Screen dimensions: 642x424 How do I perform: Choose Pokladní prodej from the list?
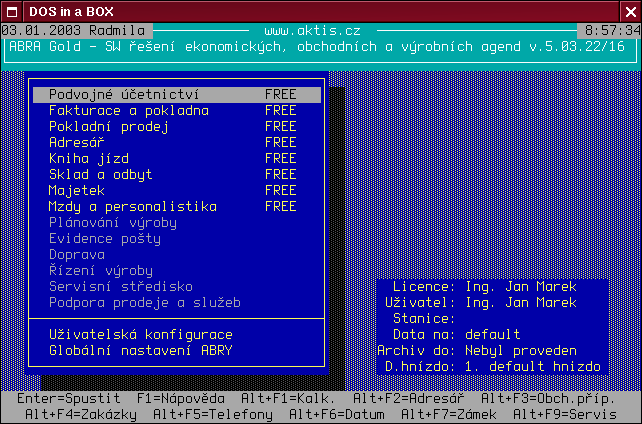coord(108,127)
